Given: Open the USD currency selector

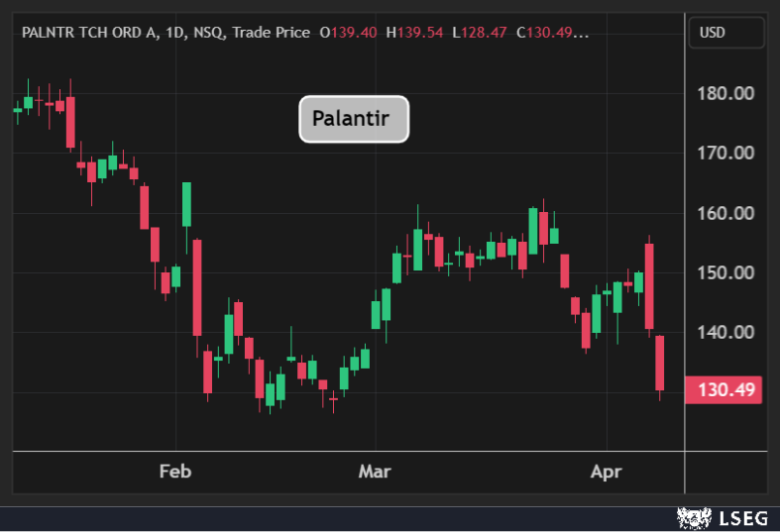Looking at the screenshot, I should pyautogui.click(x=725, y=33).
